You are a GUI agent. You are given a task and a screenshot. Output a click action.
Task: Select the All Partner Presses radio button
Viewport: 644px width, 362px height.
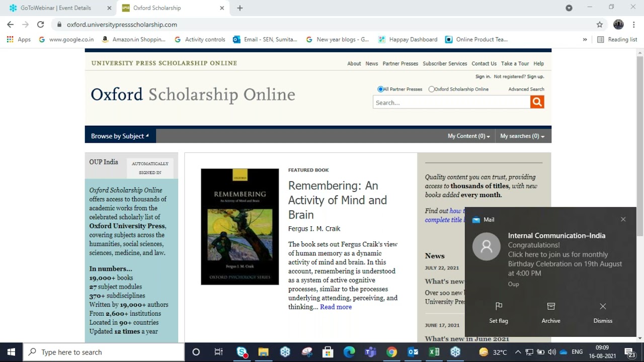[380, 89]
